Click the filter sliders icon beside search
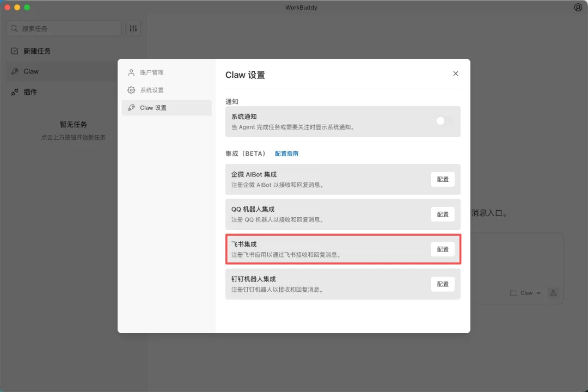Viewport: 588px width, 392px height. click(133, 28)
